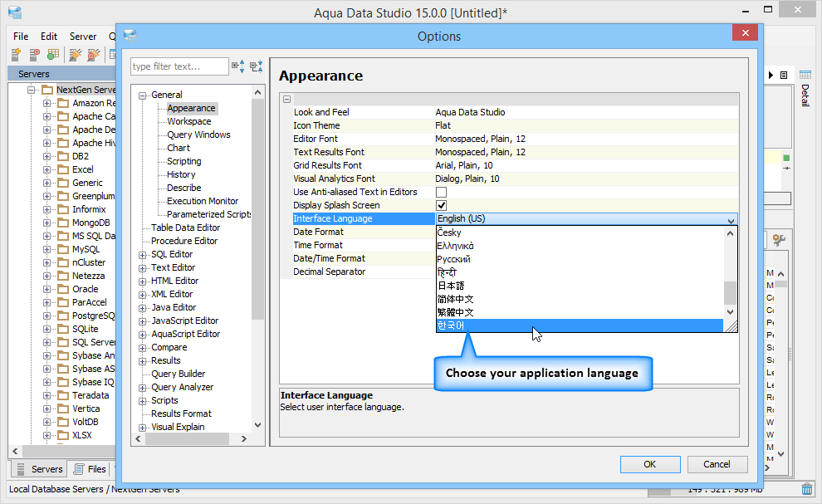The height and width of the screenshot is (504, 822).
Task: Select Query Builder in options tree
Action: pos(179,374)
